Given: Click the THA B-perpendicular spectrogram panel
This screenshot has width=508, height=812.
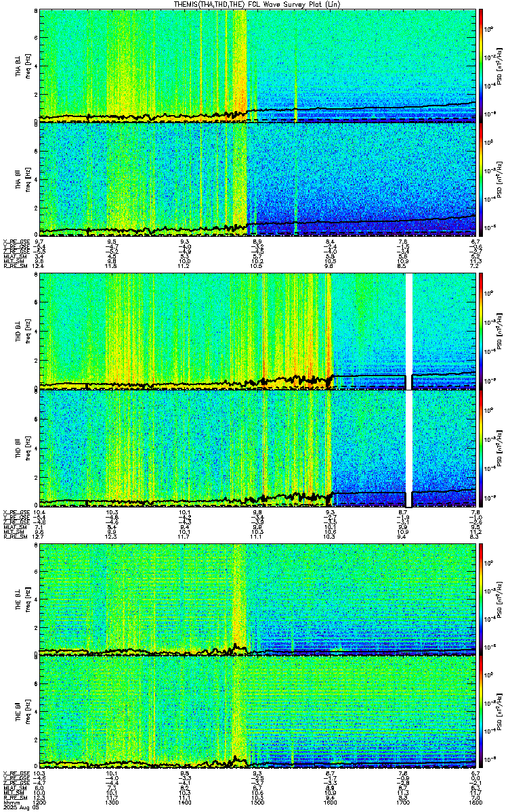Looking at the screenshot, I should click(x=257, y=66).
